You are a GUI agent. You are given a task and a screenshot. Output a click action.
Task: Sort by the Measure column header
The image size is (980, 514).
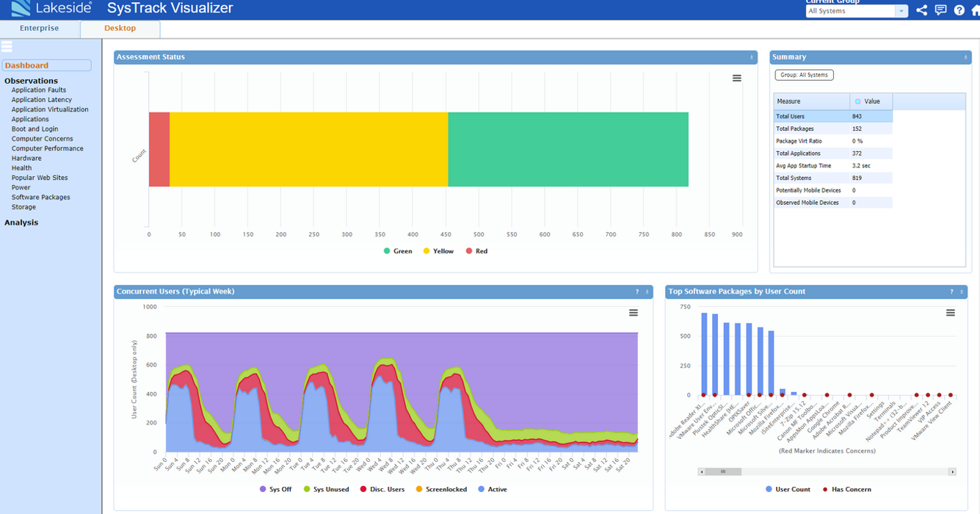coord(812,101)
